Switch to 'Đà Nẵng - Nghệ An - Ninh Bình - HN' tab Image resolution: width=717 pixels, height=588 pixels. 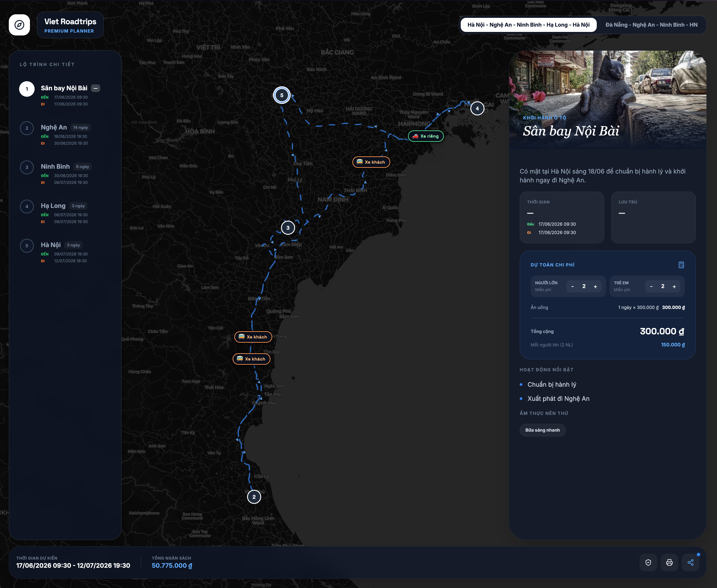(652, 24)
